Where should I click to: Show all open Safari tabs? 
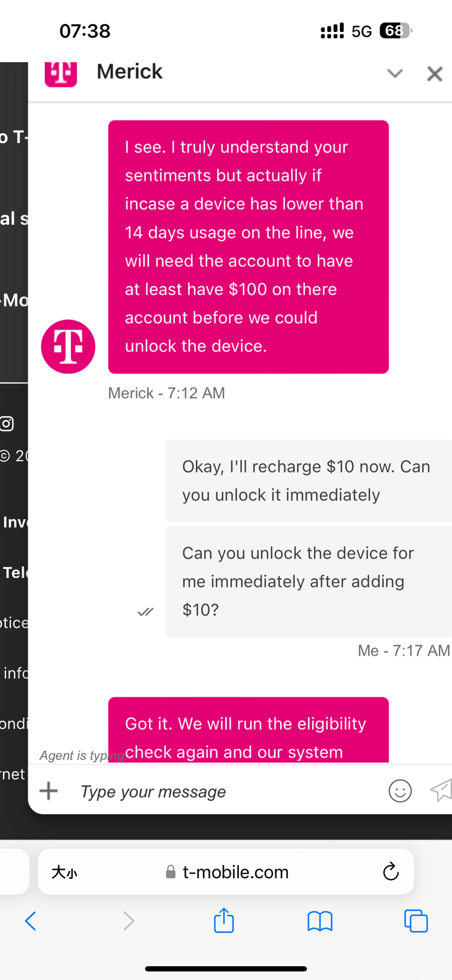pos(416,921)
